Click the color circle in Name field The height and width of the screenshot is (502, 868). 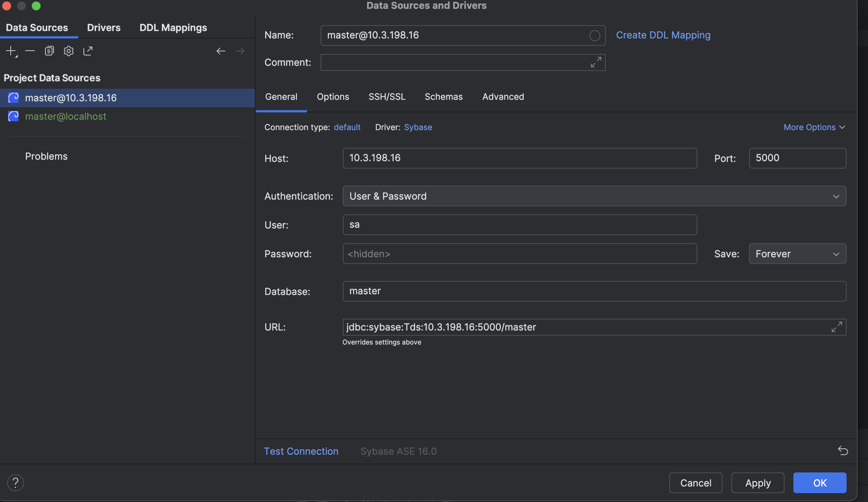pos(594,35)
